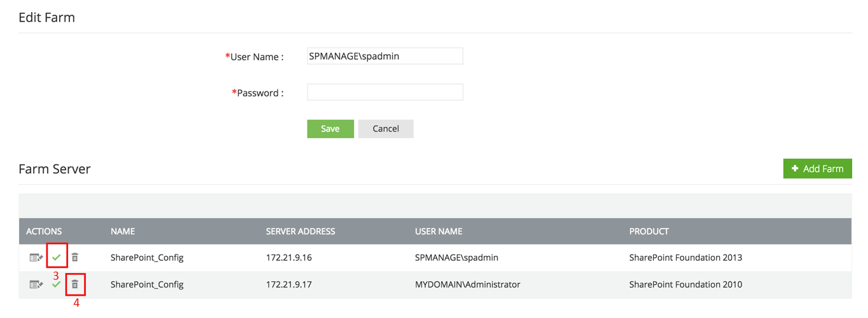
Task: Focus the User Name input field
Action: click(384, 56)
